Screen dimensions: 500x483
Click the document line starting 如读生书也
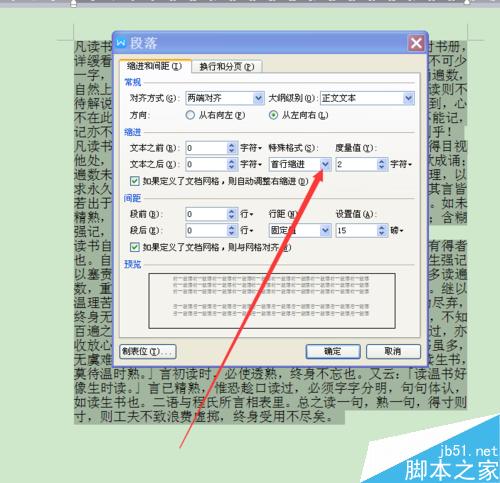tap(270, 402)
